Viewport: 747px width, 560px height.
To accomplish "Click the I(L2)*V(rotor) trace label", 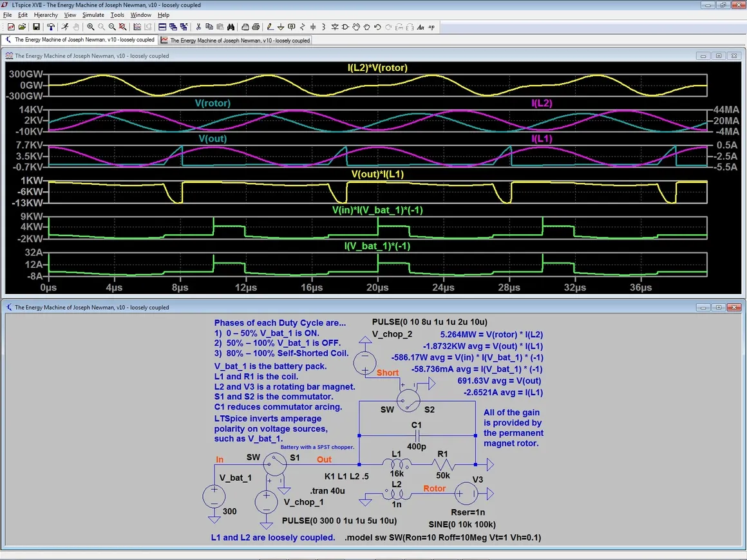I will coord(377,68).
